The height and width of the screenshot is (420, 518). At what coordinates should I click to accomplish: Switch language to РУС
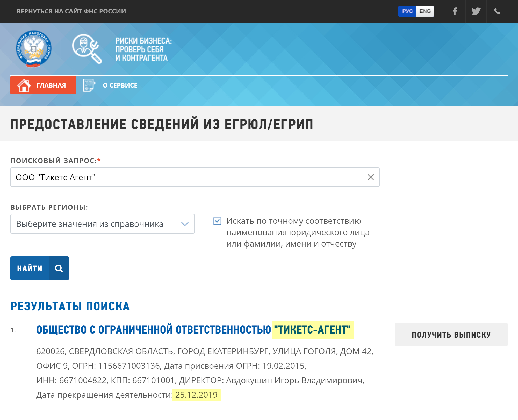pyautogui.click(x=407, y=11)
